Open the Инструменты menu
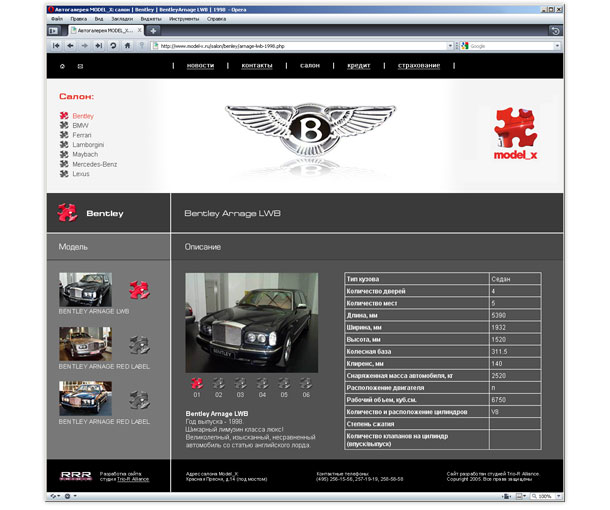Viewport: 610px width, 510px height. [x=184, y=19]
